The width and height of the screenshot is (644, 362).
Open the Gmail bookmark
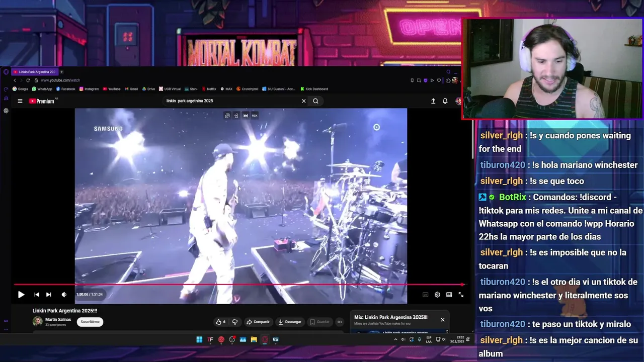[131, 89]
